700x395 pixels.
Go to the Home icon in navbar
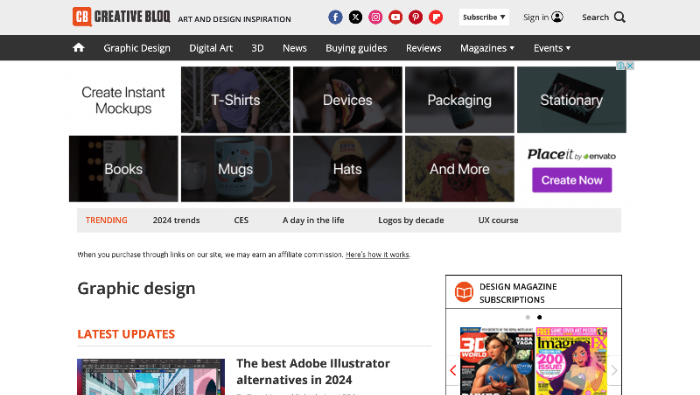(79, 47)
